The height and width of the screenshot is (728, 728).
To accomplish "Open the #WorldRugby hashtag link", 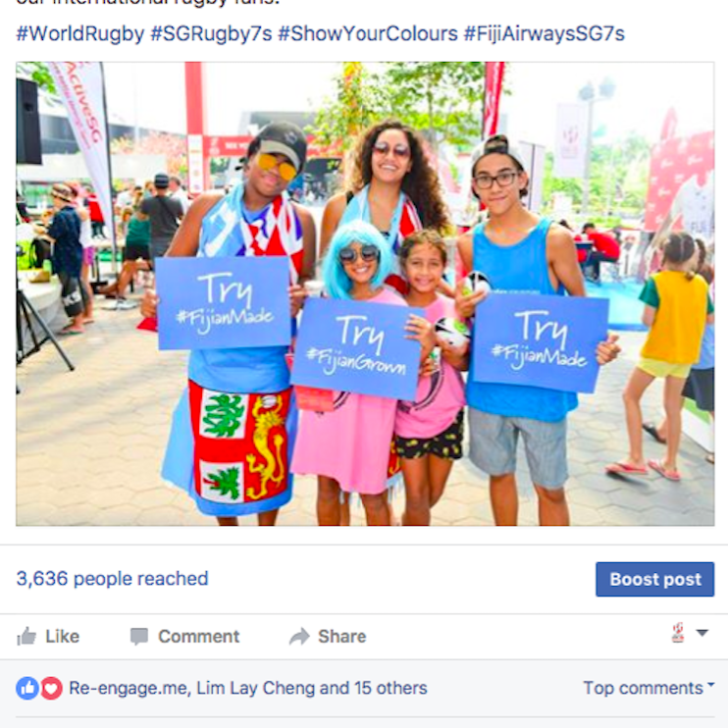I will 80,34.
